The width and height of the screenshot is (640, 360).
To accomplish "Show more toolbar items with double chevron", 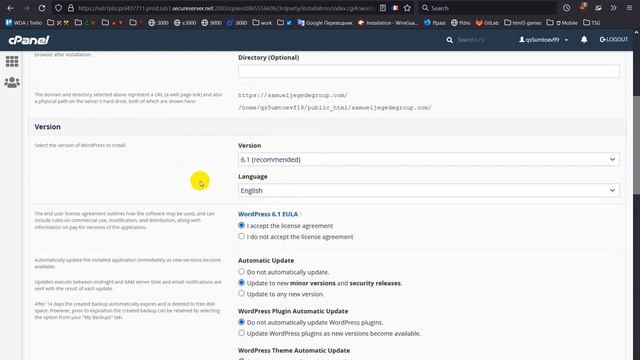I will pos(613,8).
